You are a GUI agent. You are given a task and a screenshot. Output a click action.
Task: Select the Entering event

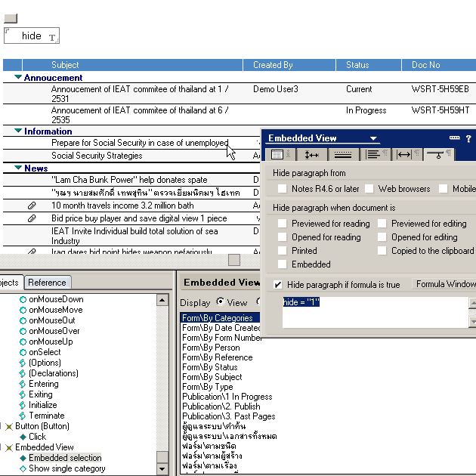point(44,384)
